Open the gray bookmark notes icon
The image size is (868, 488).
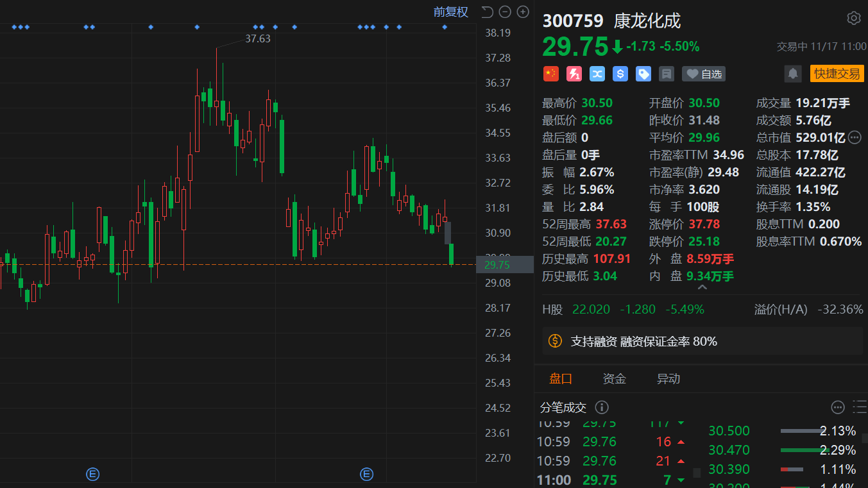coord(666,74)
